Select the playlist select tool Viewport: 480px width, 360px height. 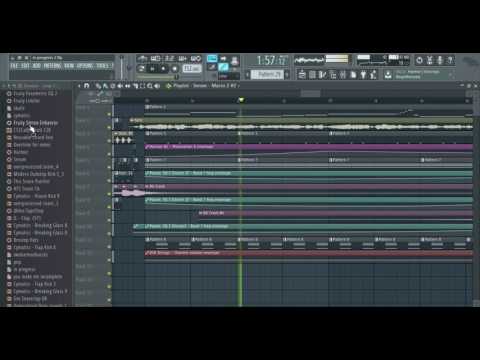click(x=143, y=86)
